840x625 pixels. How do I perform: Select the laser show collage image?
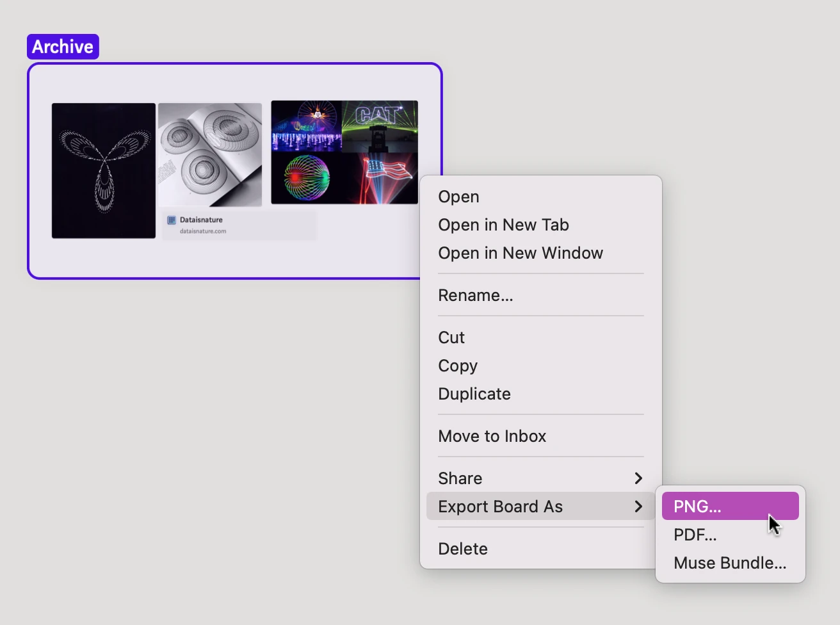[x=344, y=152]
